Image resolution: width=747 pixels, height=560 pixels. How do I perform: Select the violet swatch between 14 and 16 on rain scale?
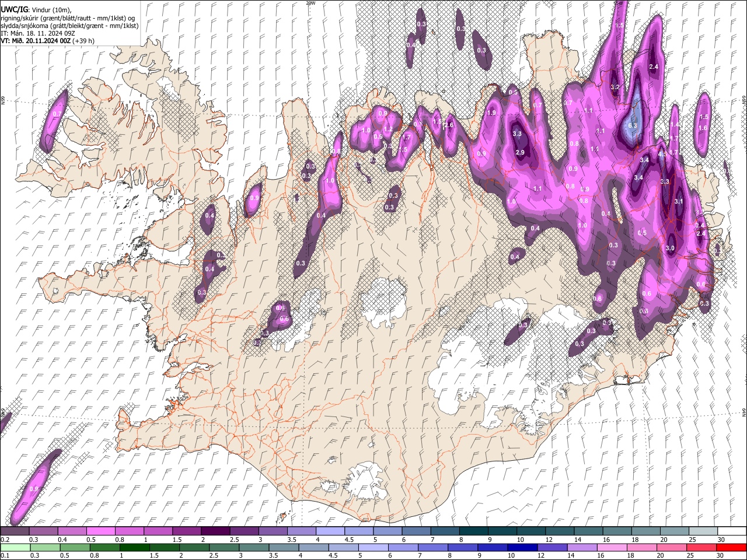[x=582, y=547]
